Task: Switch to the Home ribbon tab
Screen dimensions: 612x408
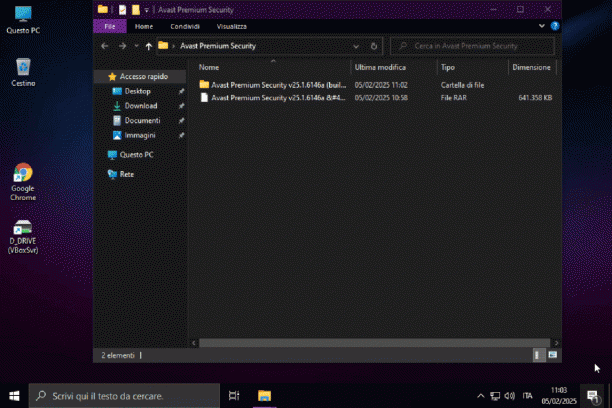Action: [144, 27]
